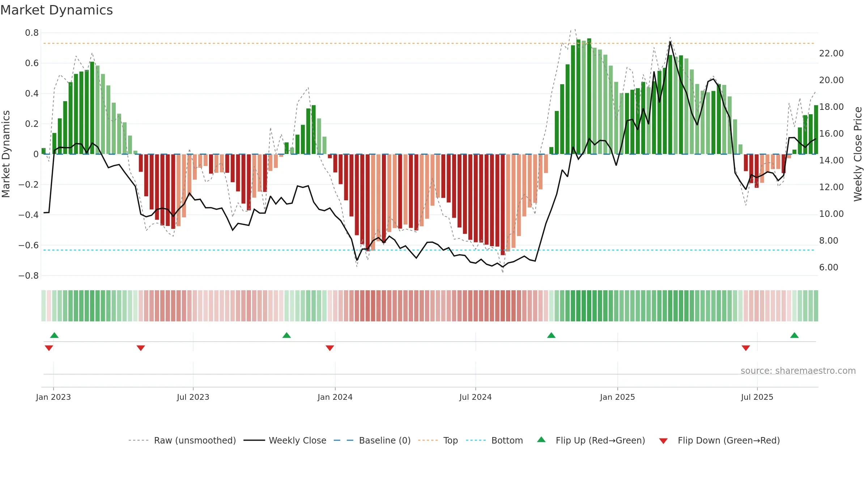Screen dimensions: 868x488
Task: Click the first red Flip Down triangle at chart start
Action: (x=49, y=348)
